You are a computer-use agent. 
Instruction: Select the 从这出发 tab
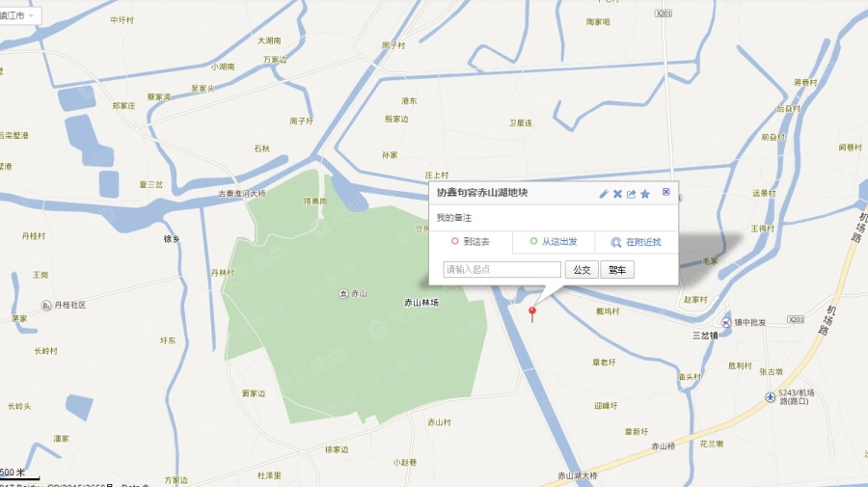[x=554, y=242]
